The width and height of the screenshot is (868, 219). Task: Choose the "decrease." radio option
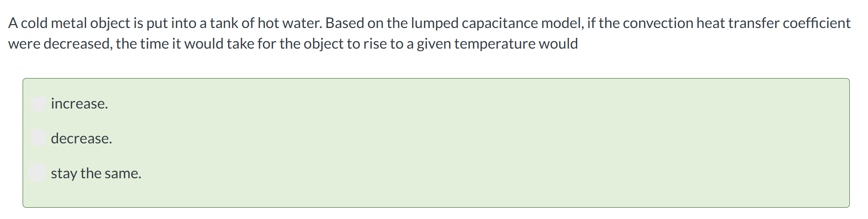(x=38, y=138)
